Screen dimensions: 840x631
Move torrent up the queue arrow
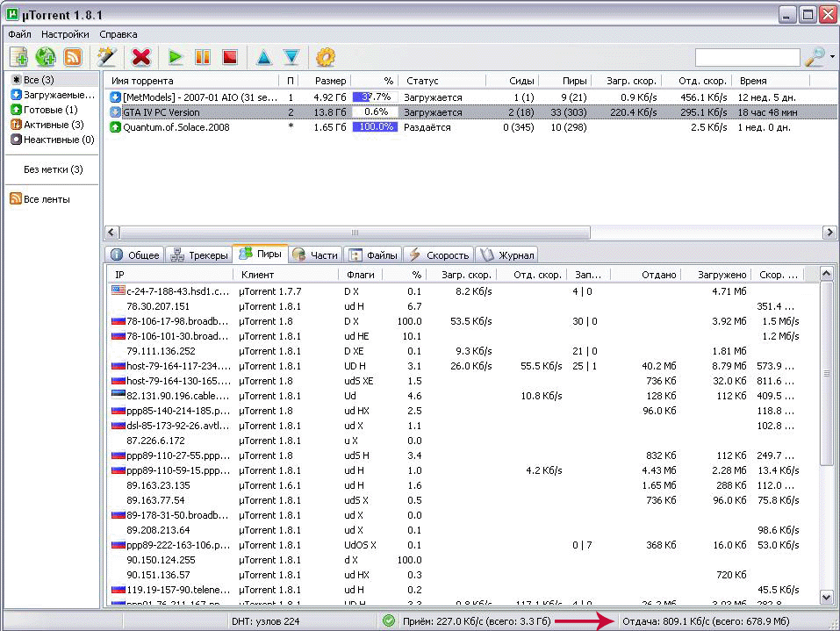pos(263,57)
